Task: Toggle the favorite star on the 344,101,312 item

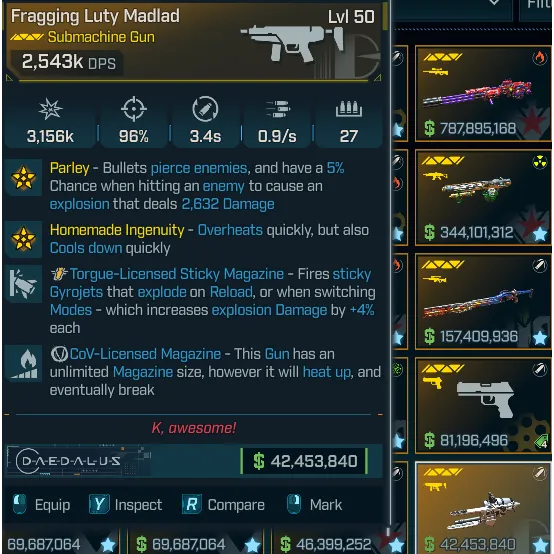Action: 540,234
